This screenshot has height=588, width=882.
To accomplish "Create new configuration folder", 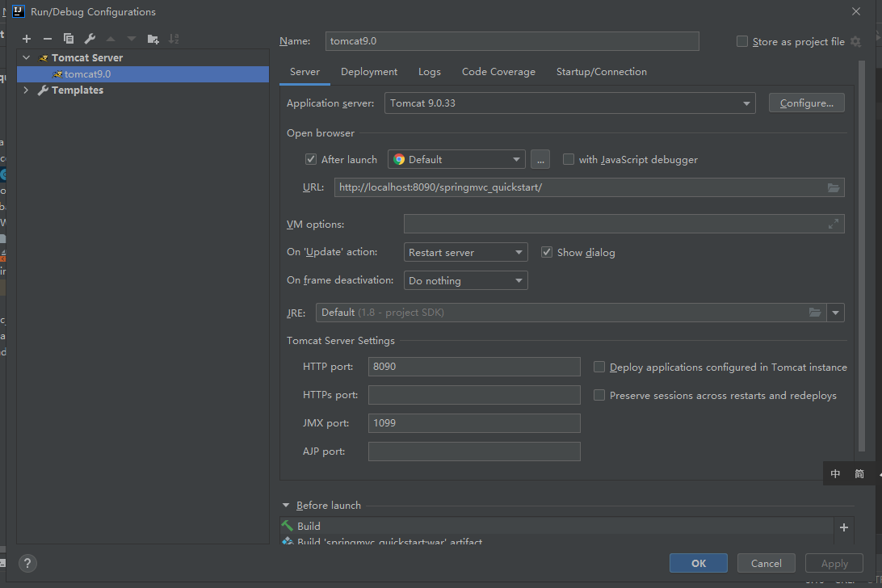I will [x=153, y=39].
